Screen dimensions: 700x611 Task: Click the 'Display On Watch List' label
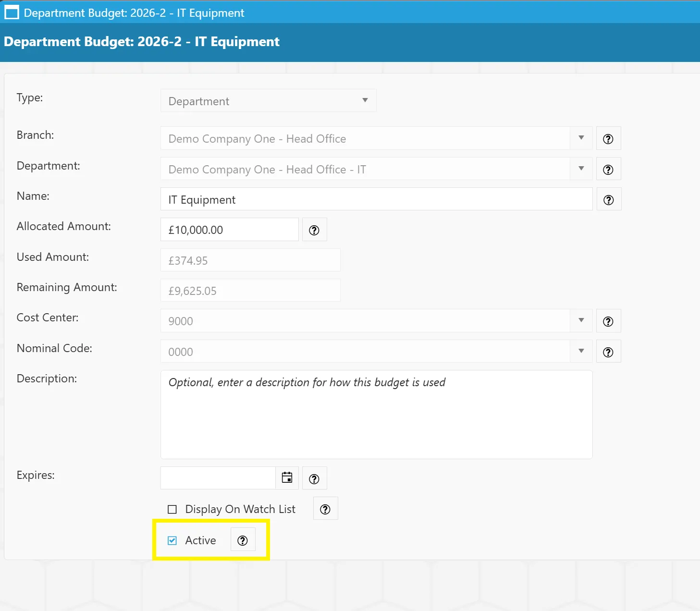pyautogui.click(x=240, y=509)
